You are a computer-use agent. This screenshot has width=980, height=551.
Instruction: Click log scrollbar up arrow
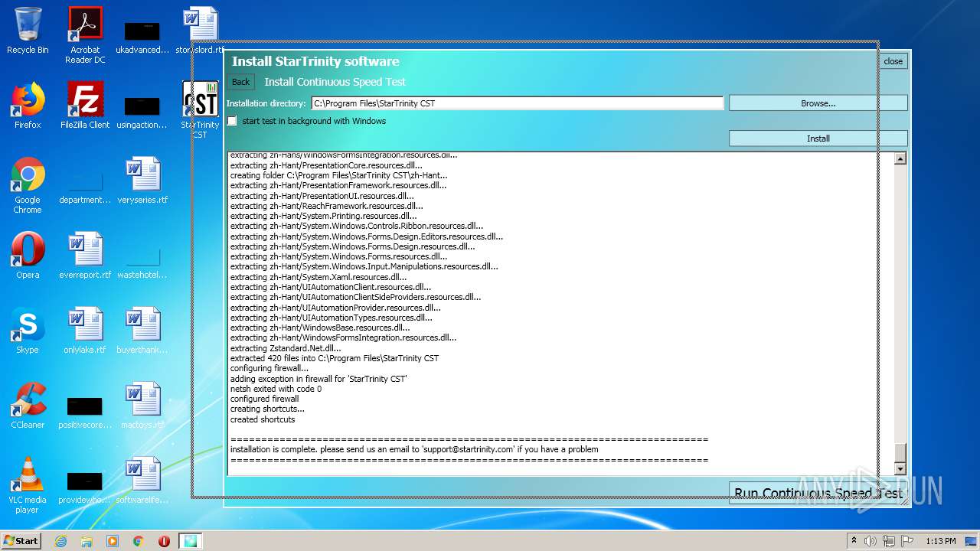[x=900, y=158]
